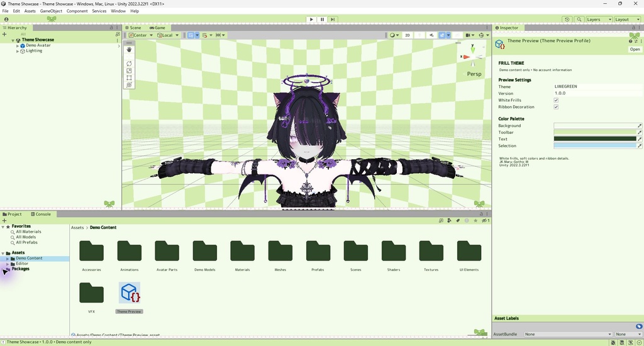Select the combined Transform tool

coord(129,85)
